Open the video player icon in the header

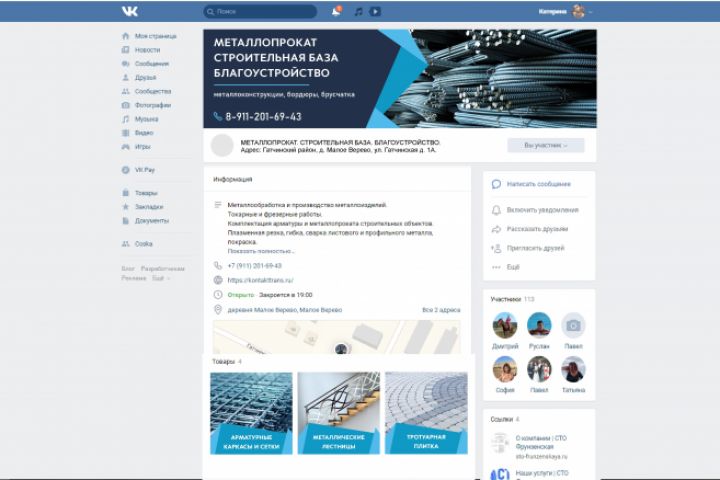[375, 11]
